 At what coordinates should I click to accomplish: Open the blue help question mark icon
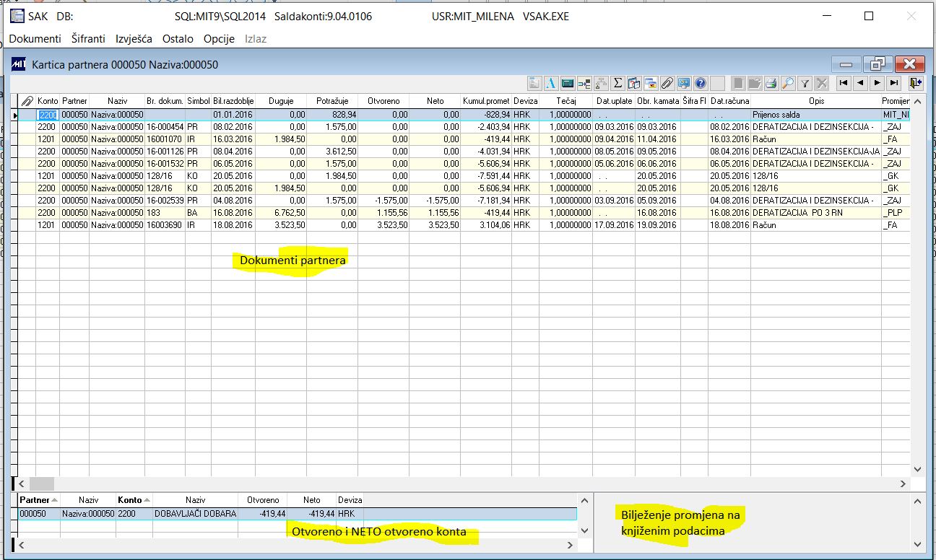tap(701, 83)
